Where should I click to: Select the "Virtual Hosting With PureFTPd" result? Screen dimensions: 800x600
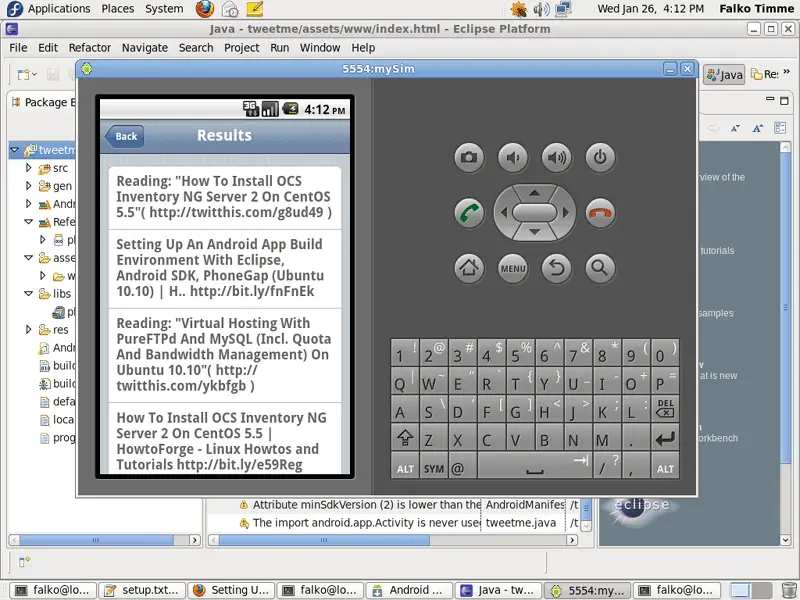(224, 355)
